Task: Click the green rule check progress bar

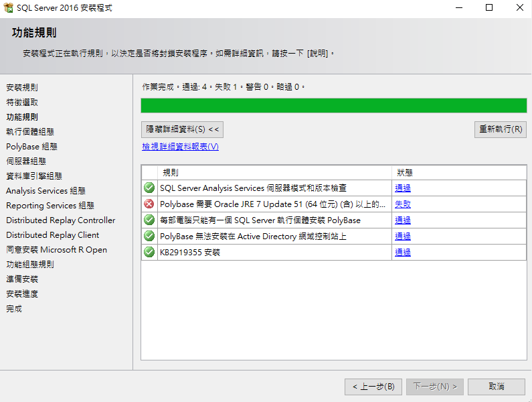Action: [x=334, y=105]
